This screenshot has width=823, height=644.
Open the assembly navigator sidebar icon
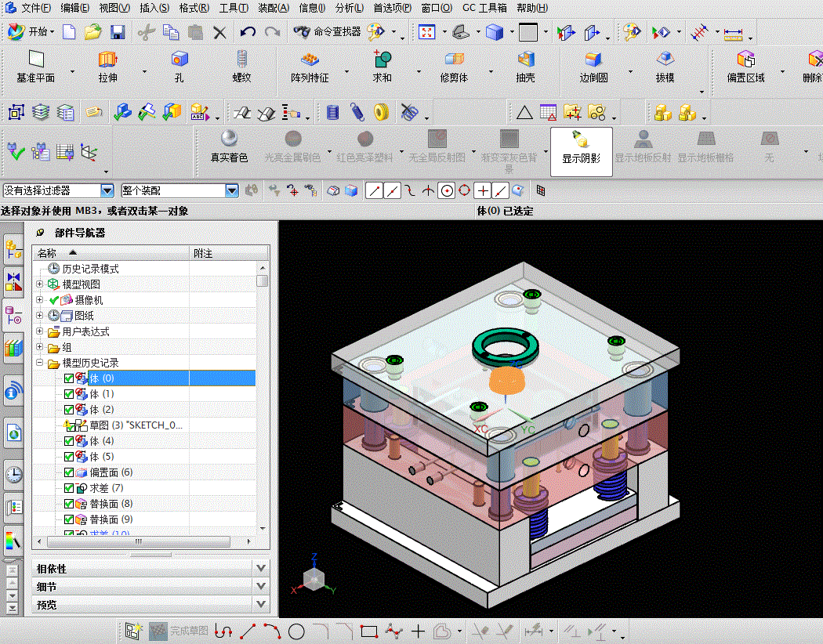click(x=13, y=250)
